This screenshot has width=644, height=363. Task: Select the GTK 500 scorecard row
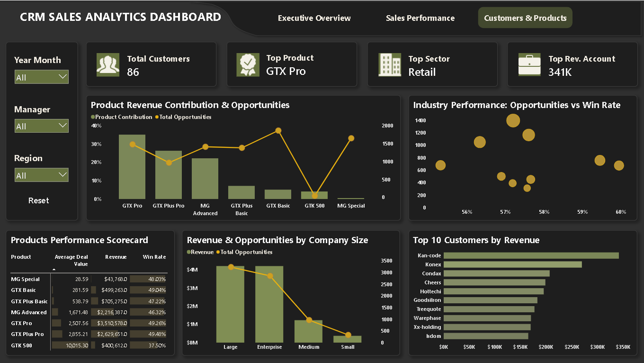point(89,345)
